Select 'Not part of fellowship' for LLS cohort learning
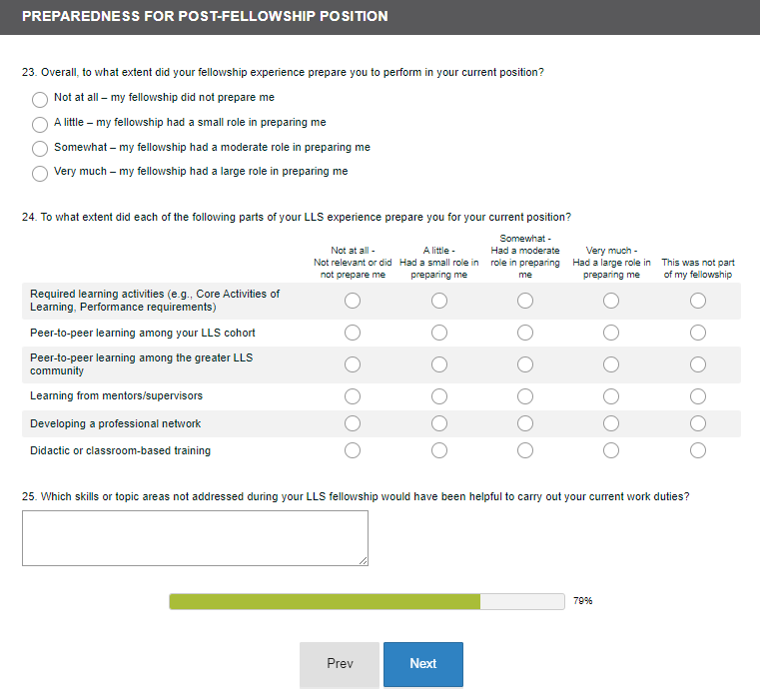 pos(698,333)
